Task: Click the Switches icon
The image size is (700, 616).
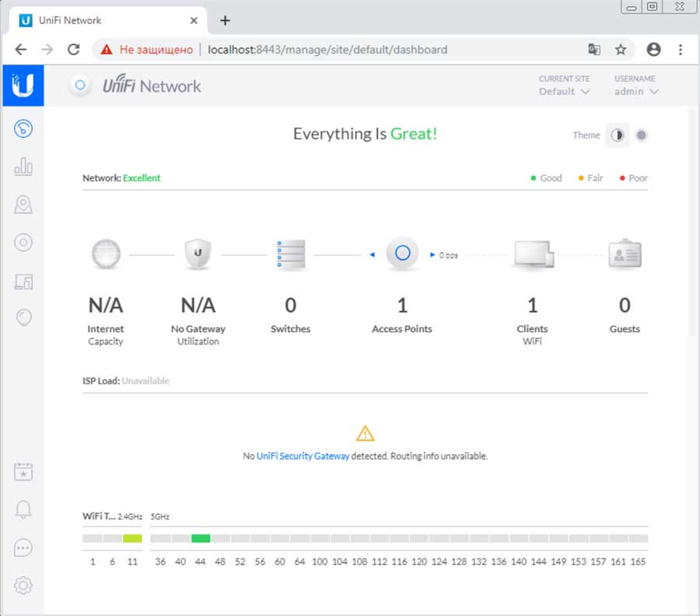Action: pos(291,255)
